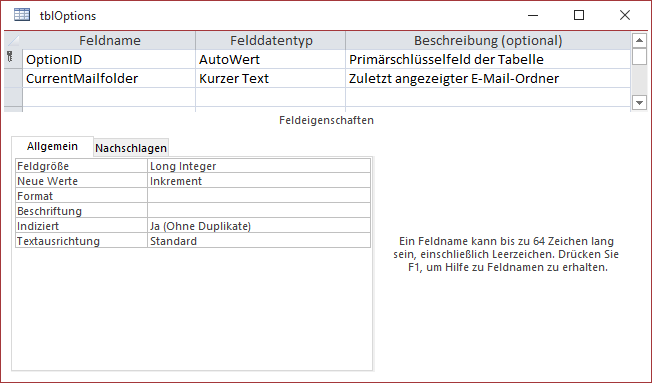Click the Textausrichtung value Standard
Viewport: 652px width, 383px height.
(259, 241)
